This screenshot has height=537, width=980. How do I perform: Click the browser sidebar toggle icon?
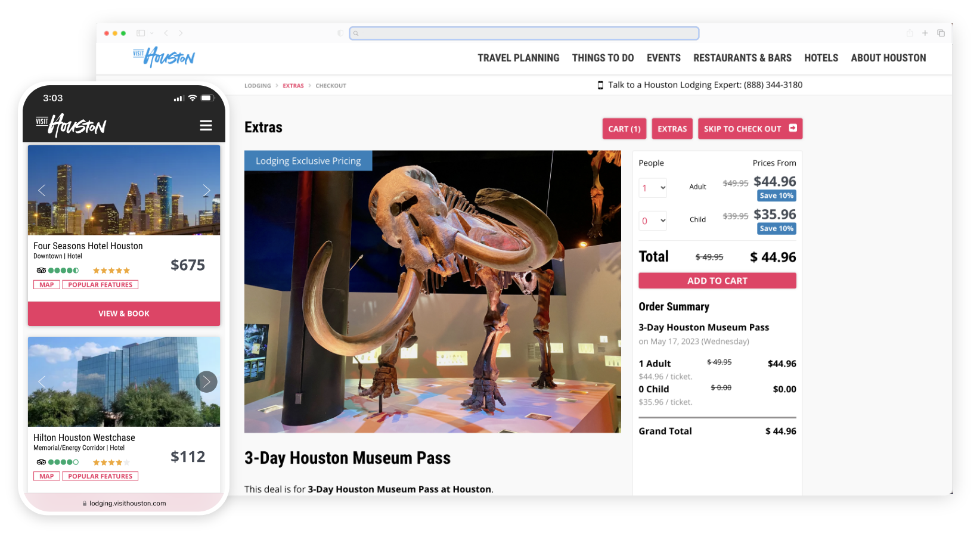(x=141, y=33)
